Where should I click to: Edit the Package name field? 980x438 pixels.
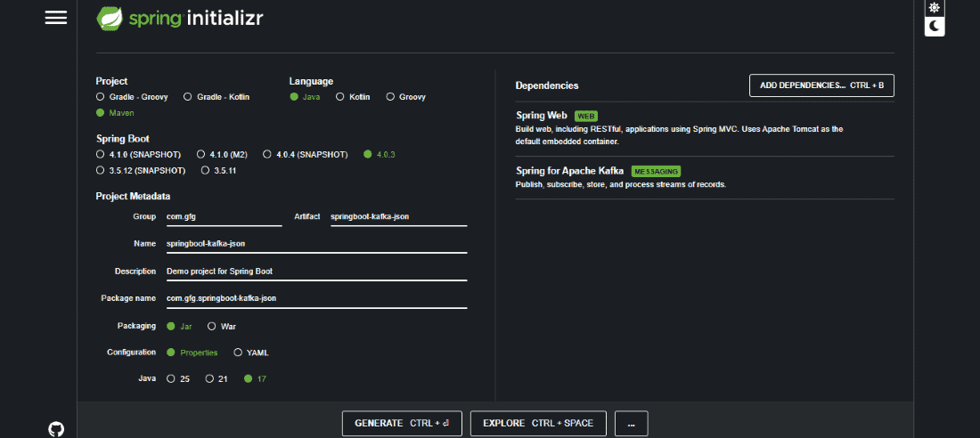pos(317,298)
